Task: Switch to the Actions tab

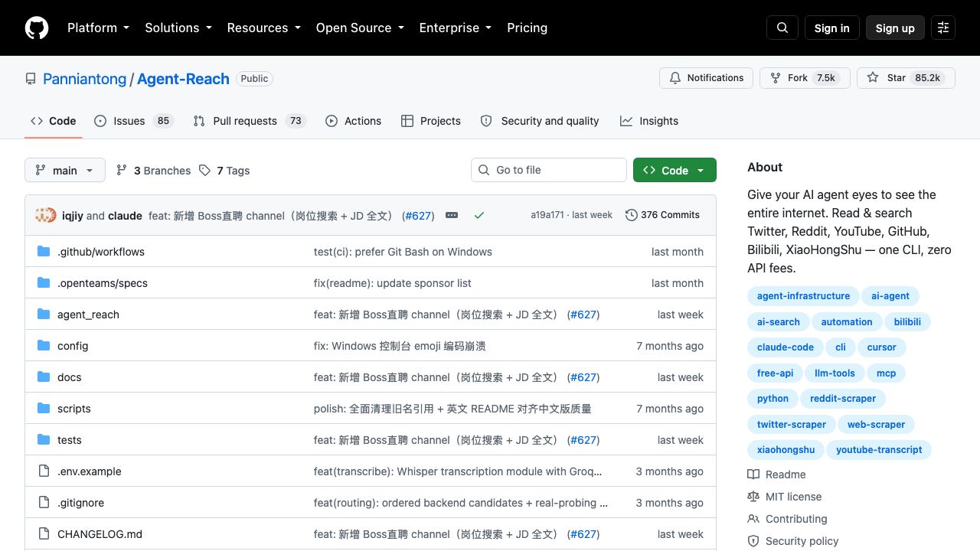Action: coord(353,121)
